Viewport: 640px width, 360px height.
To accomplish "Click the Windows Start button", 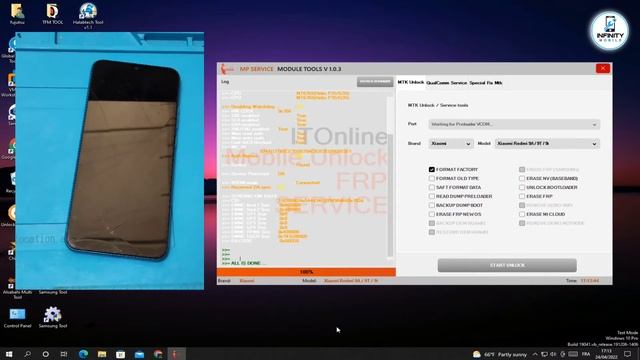I will (x=9, y=354).
